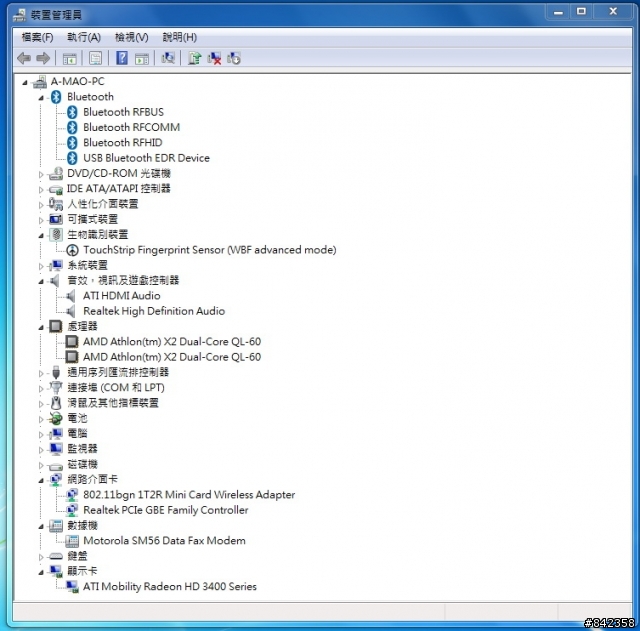
Task: Expand the 監視器 monitors category
Action: 41,450
